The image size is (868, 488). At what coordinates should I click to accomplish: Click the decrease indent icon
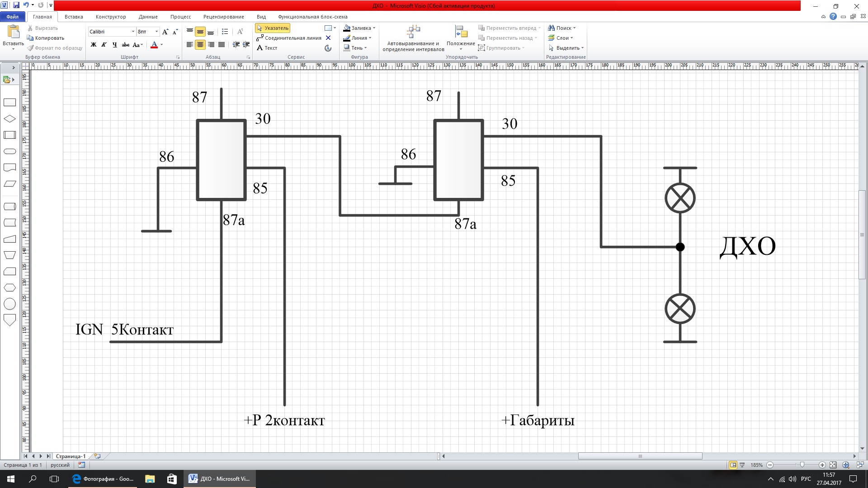coord(236,45)
